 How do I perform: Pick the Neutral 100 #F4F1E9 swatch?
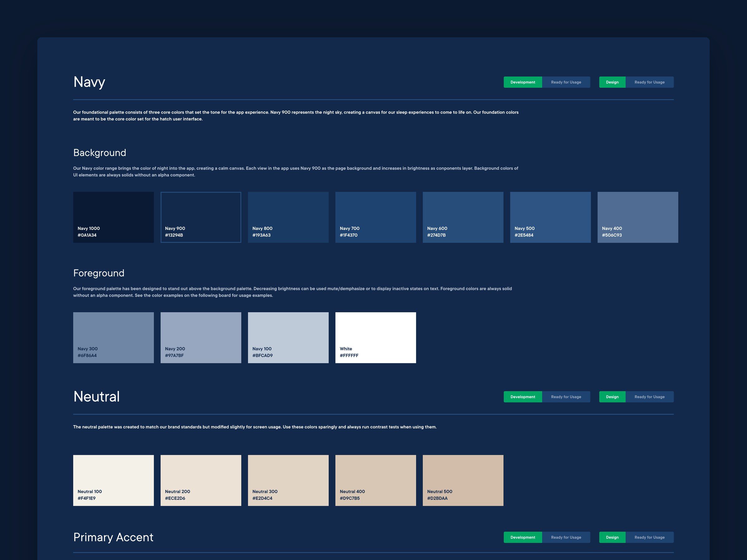114,480
